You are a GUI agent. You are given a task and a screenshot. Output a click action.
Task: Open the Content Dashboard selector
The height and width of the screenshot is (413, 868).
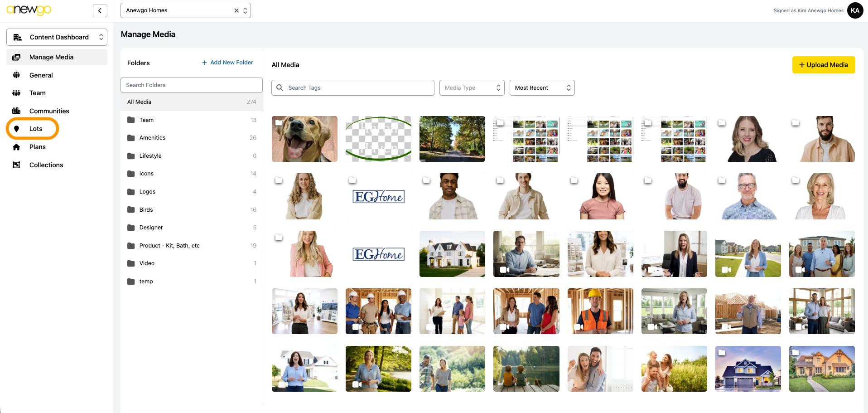57,37
